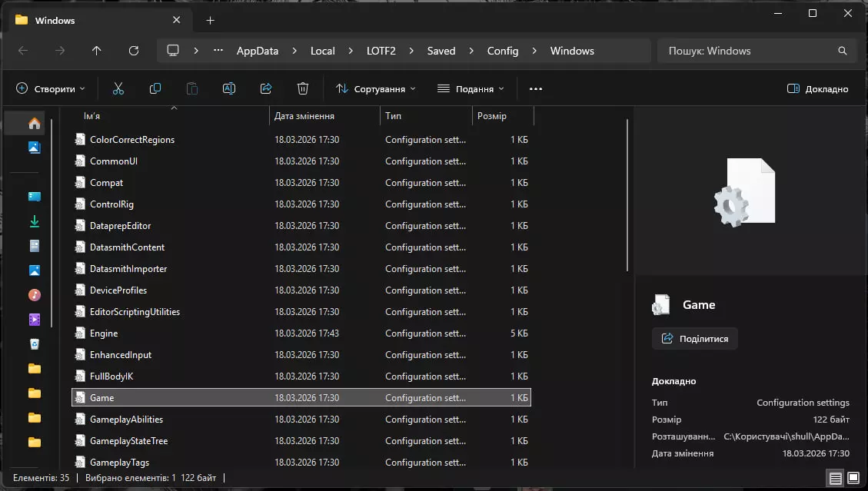Click the Config breadcrumb in address bar
868x491 pixels.
pos(502,51)
